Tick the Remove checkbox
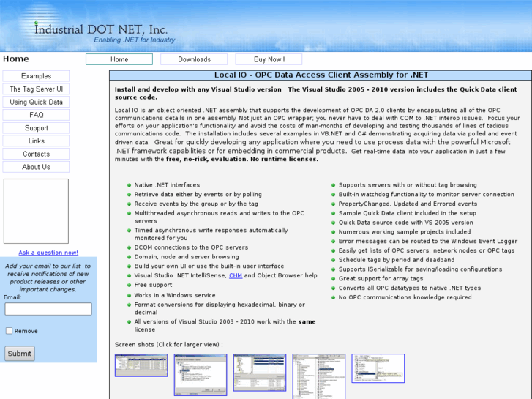 coord(10,331)
